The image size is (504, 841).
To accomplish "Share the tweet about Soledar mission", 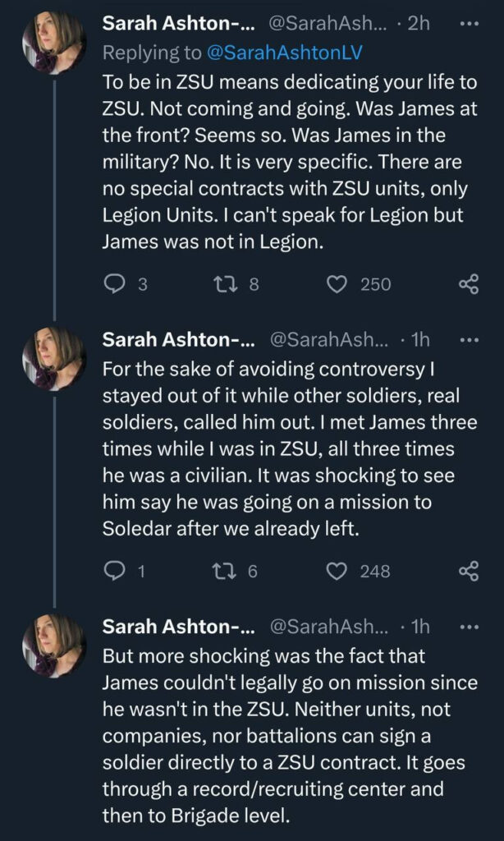I will [468, 571].
